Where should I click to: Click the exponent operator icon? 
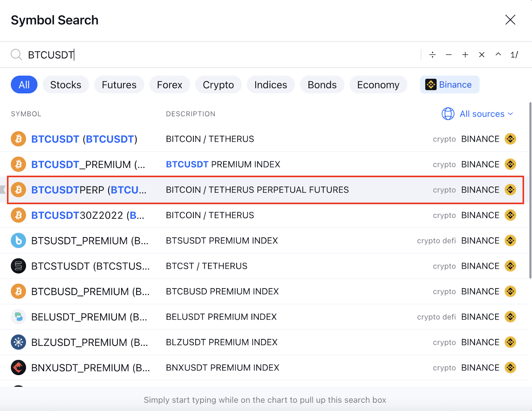498,54
